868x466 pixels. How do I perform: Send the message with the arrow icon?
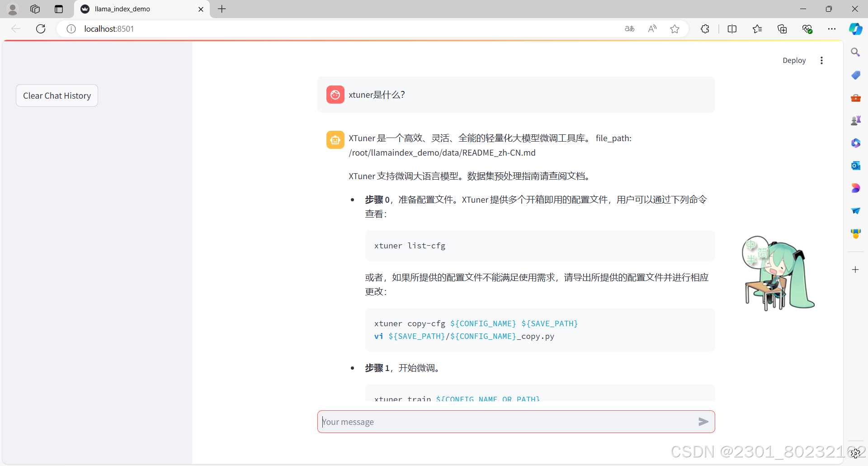pyautogui.click(x=703, y=422)
